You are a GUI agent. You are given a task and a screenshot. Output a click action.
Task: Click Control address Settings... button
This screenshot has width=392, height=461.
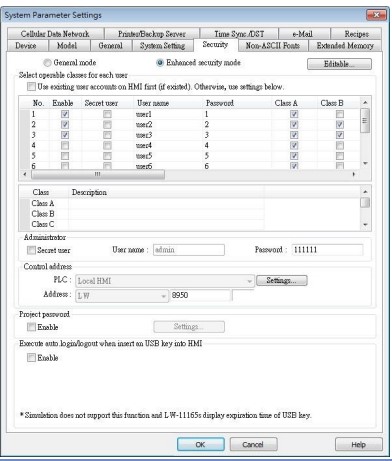(x=282, y=281)
